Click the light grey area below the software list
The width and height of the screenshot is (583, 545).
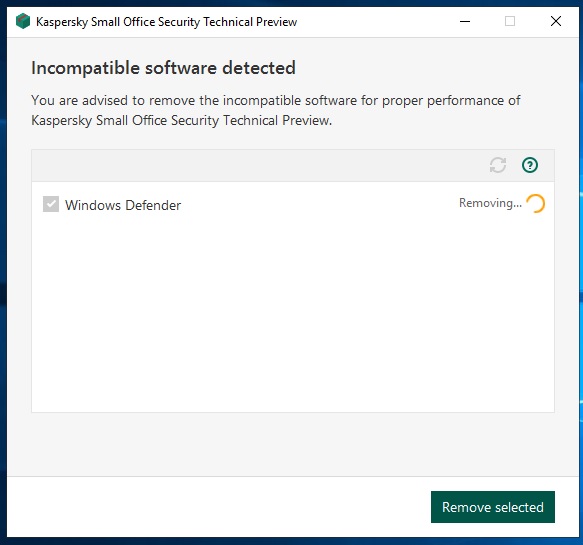(293, 444)
